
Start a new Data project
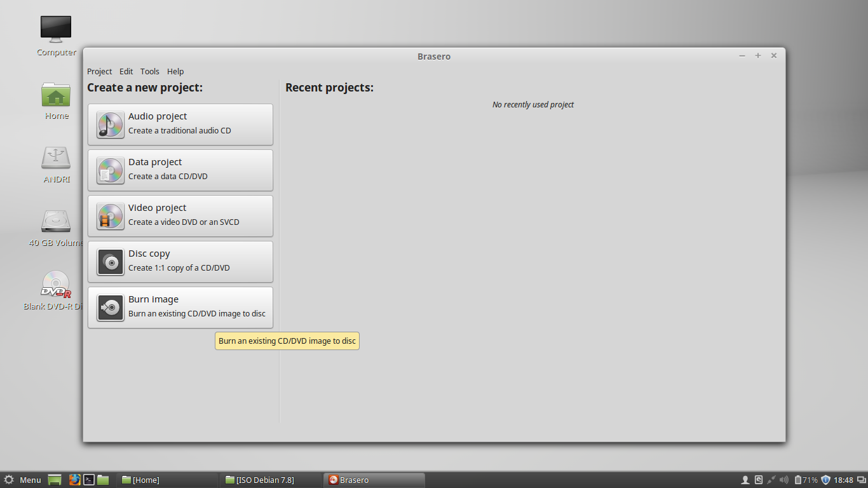point(180,170)
